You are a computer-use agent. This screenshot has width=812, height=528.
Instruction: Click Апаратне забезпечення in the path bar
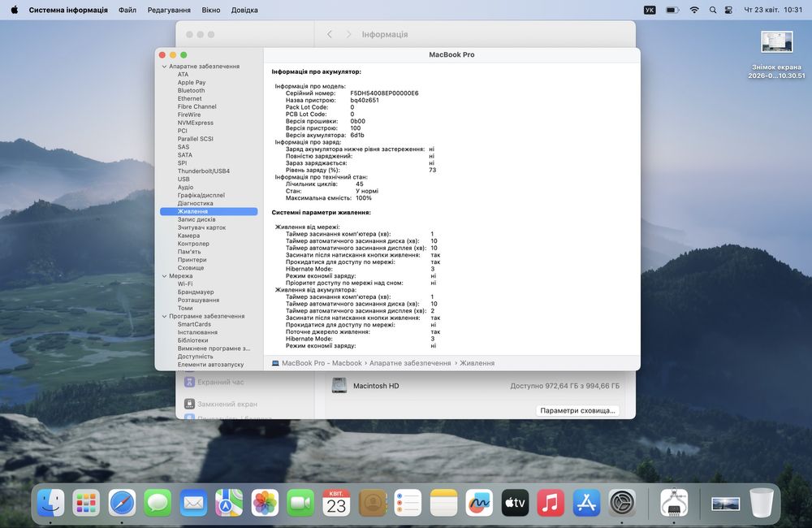point(410,363)
